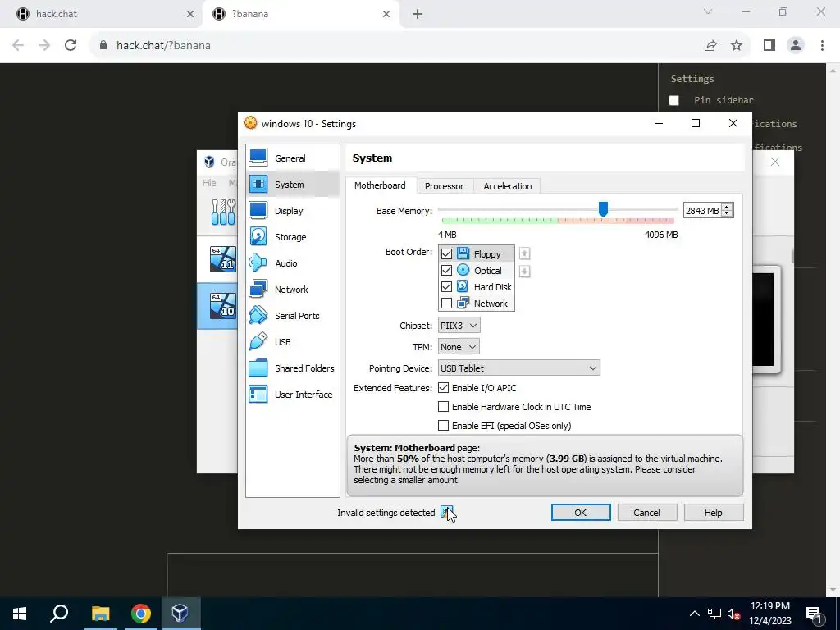The image size is (840, 630).
Task: Open the Network settings category
Action: 293,290
